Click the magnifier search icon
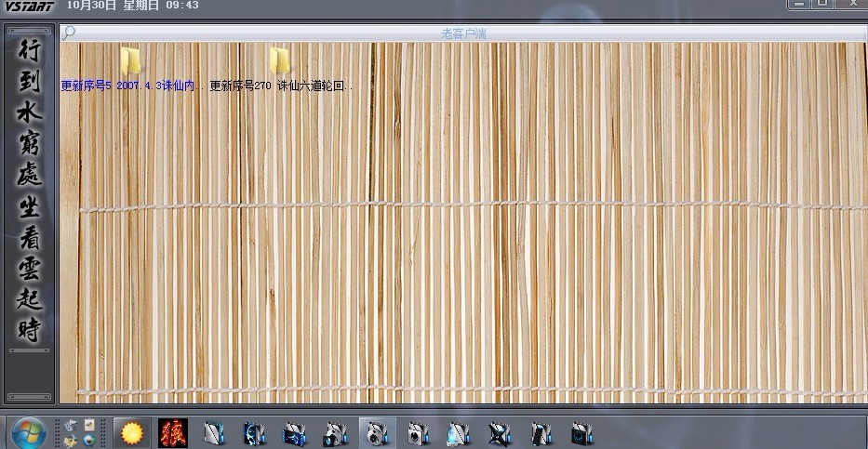The width and height of the screenshot is (868, 449). (x=69, y=33)
